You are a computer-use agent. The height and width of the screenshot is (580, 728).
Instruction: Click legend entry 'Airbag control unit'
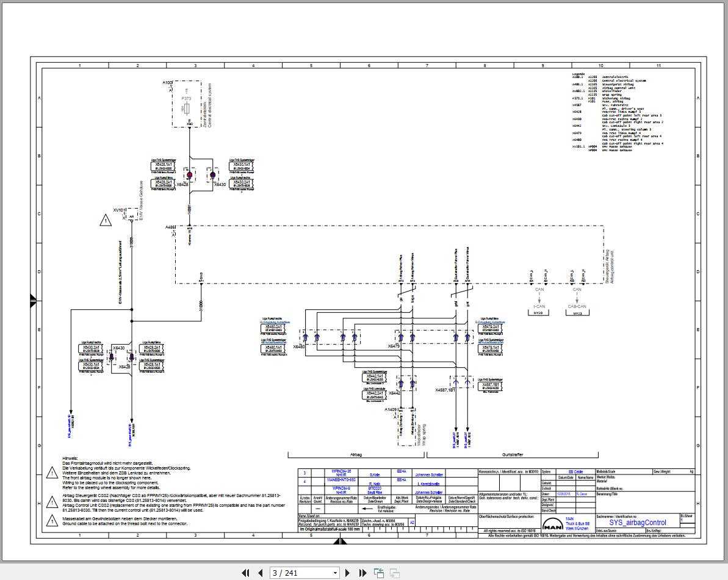pos(618,87)
